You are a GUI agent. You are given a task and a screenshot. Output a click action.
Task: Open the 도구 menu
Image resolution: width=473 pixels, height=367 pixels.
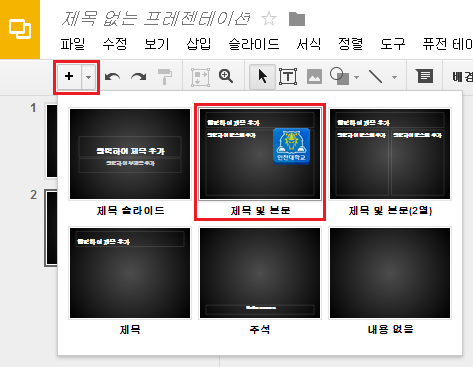tap(393, 44)
